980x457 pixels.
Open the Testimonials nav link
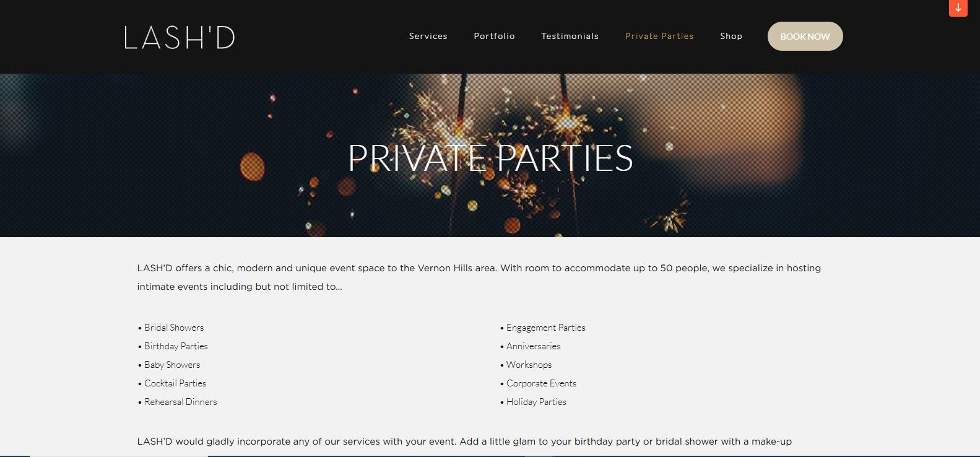[x=570, y=37]
